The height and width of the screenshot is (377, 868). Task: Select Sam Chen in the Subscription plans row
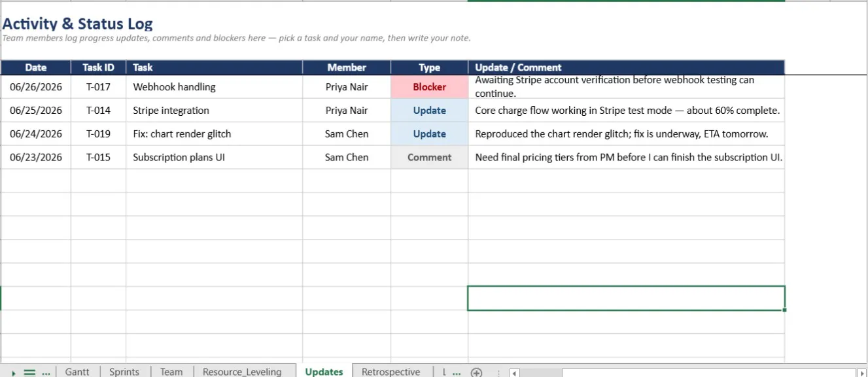347,158
